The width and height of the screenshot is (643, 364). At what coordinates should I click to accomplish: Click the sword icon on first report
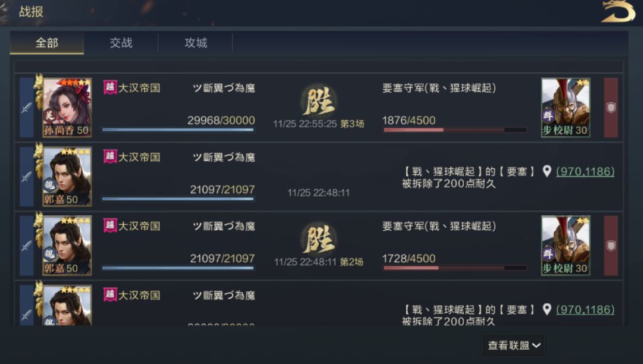click(x=27, y=108)
